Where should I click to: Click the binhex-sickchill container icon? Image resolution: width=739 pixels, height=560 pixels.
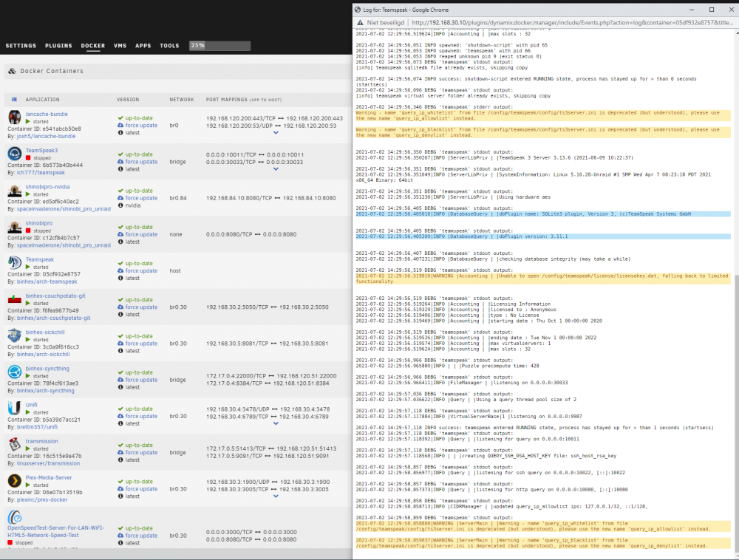(x=15, y=335)
